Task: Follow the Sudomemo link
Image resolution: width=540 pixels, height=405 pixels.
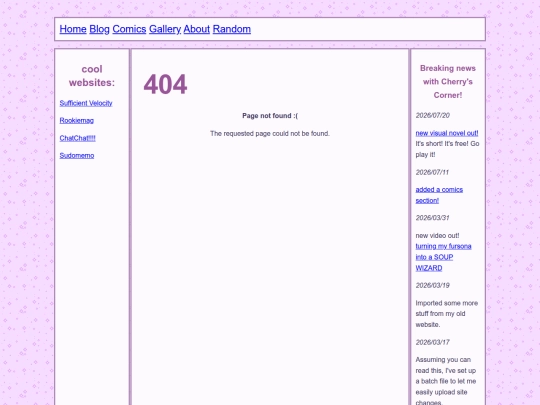Action: coord(77,156)
